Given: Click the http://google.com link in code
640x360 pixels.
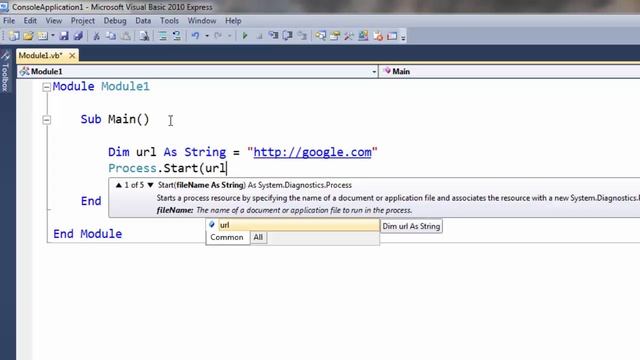Looking at the screenshot, I should [312, 152].
